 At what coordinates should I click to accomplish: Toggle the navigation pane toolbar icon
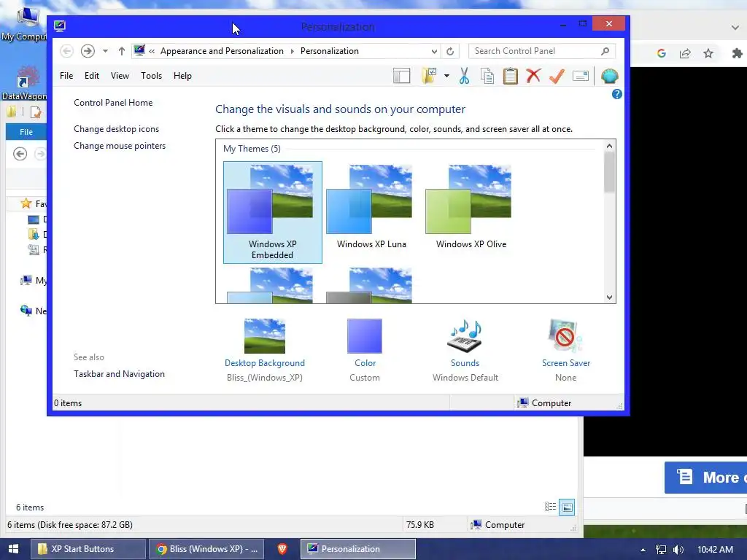coord(402,76)
